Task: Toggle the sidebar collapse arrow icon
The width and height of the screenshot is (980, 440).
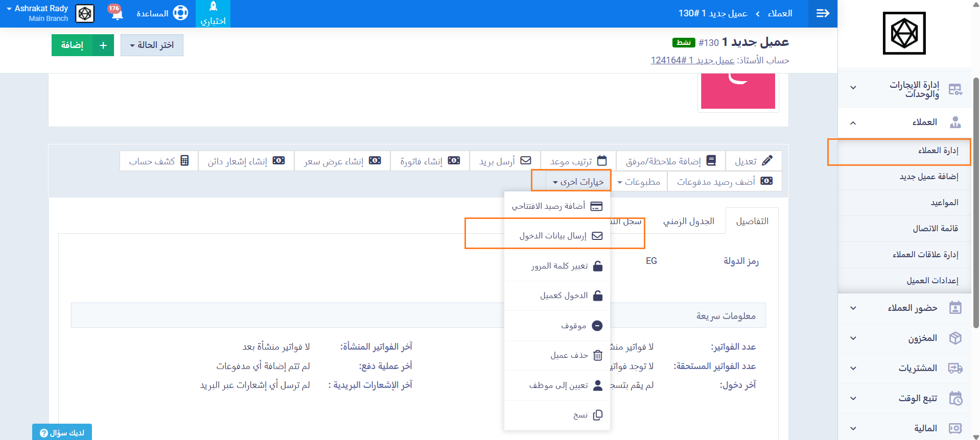Action: click(823, 13)
